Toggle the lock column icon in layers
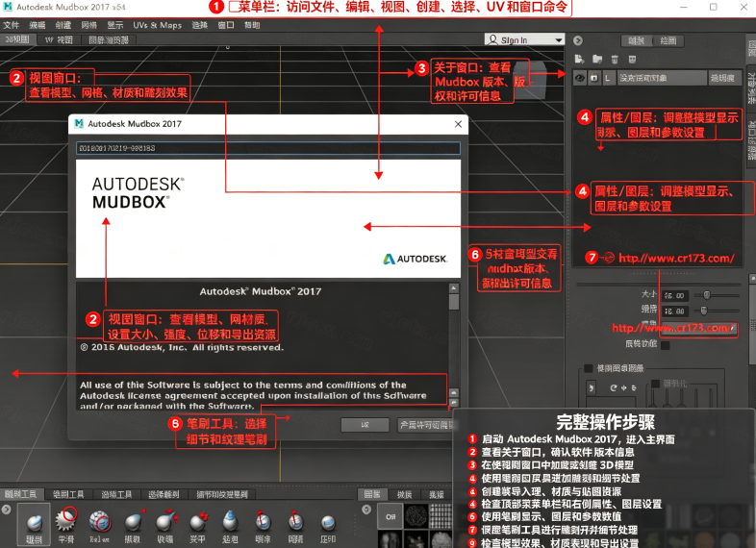This screenshot has width=756, height=548. 594,78
